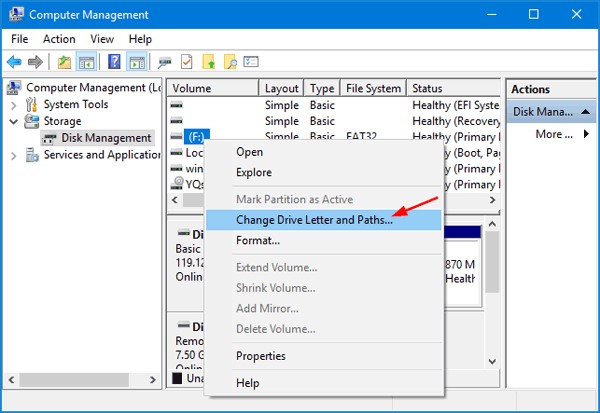Viewport: 600px width, 413px height.
Task: Expand the System Tools tree node
Action: pyautogui.click(x=14, y=104)
